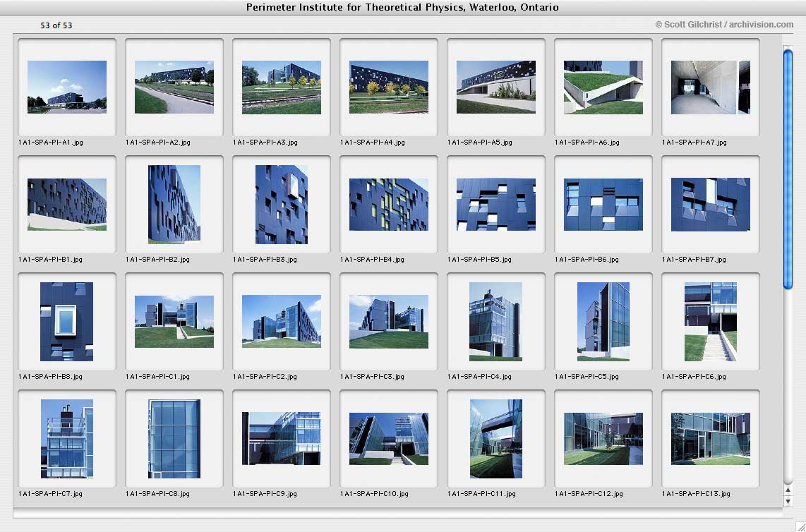806x532 pixels.
Task: Select thumbnail 1A1-SPA-PI-C13.jpg
Action: point(711,438)
